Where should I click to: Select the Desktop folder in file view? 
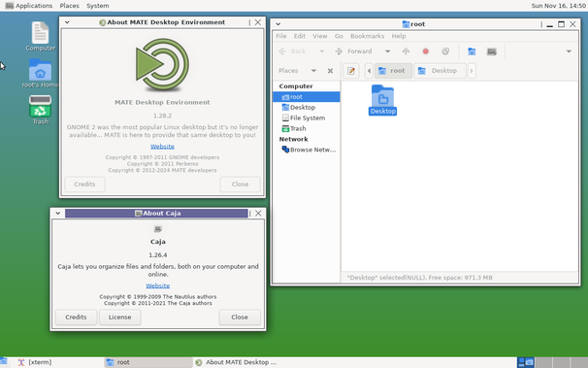[382, 100]
